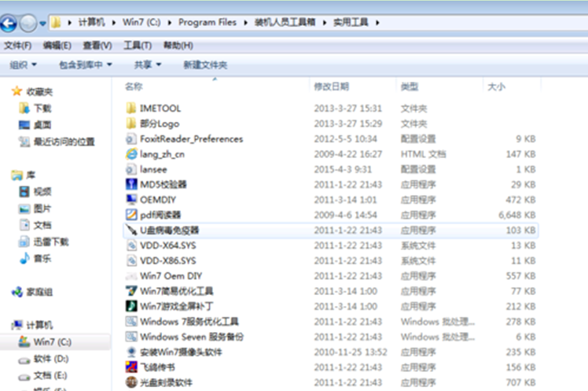Select the IMETOOL folder icon
This screenshot has height=391, width=588.
click(130, 108)
